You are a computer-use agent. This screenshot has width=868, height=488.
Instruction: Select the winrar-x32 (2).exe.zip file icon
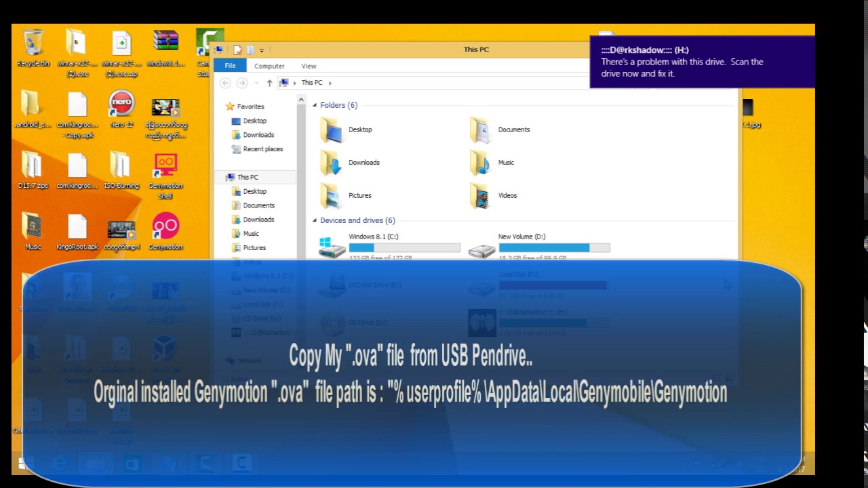tap(121, 53)
